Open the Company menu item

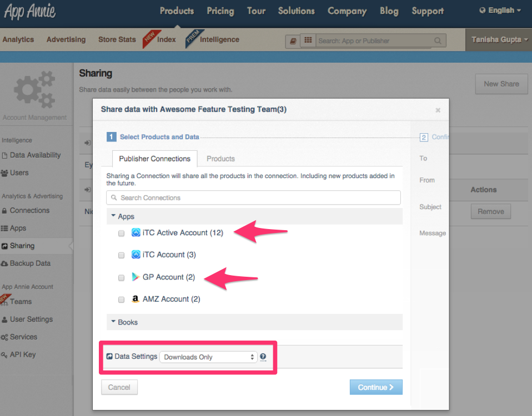[347, 11]
